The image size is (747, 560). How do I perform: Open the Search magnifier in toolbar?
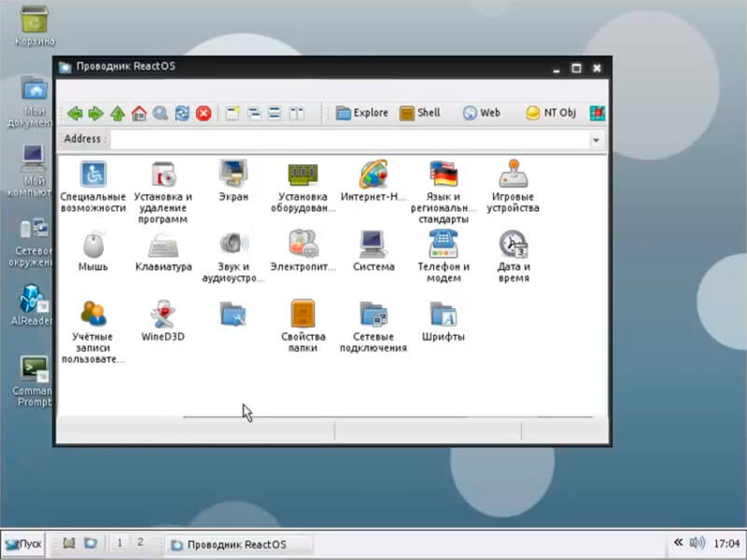[161, 113]
